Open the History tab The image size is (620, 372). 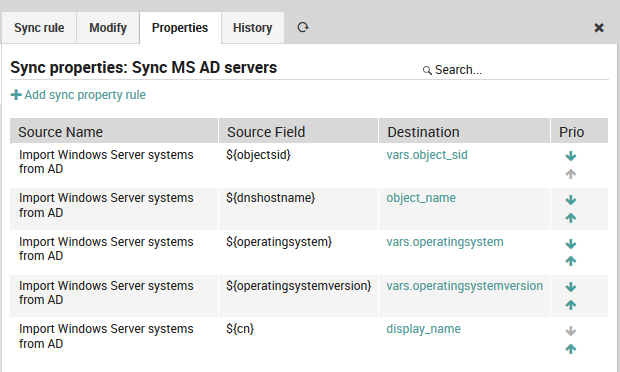pyautogui.click(x=252, y=28)
